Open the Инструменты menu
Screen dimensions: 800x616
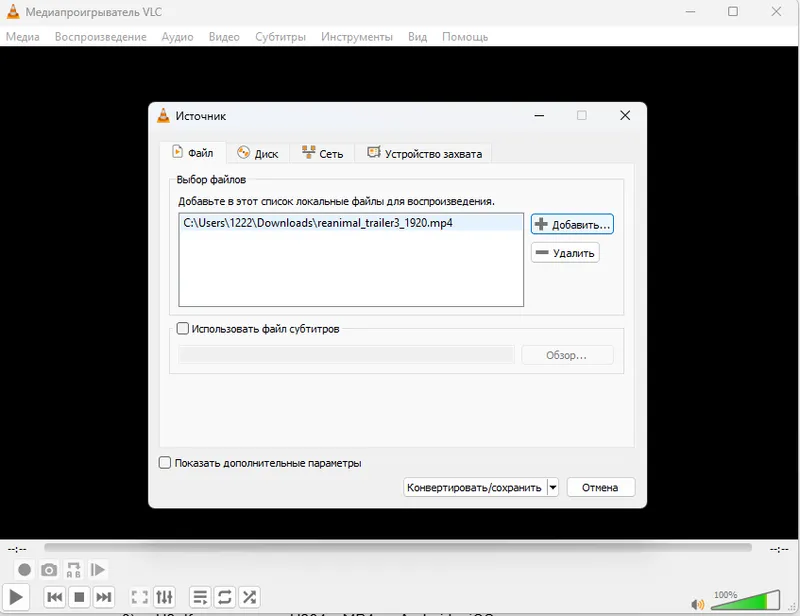click(357, 37)
